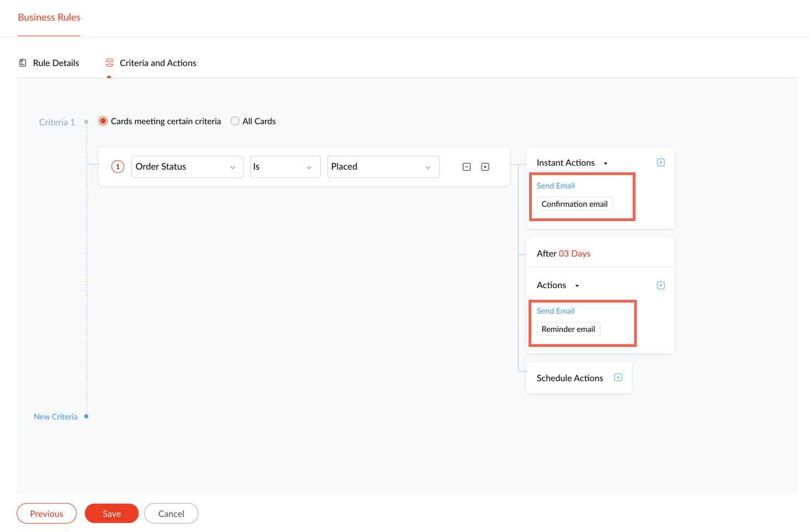The height and width of the screenshot is (532, 810).
Task: Switch to the Rule Details tab
Action: [x=56, y=63]
